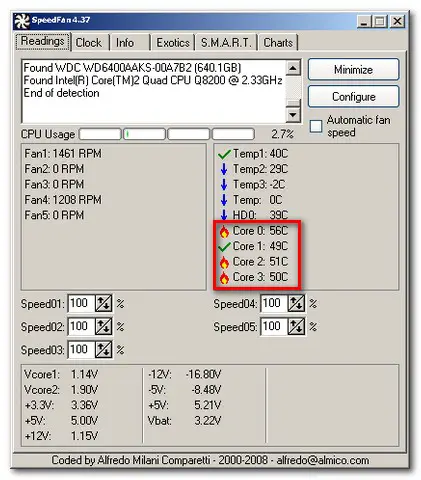Adjust Speed01 with its up/down spinner
This screenshot has width=421, height=480.
(103, 303)
